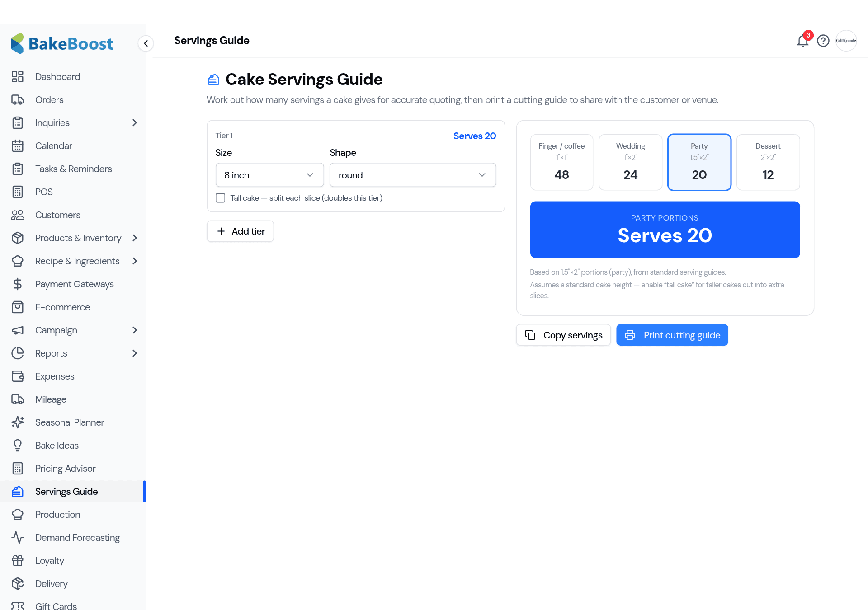Click the Bake Ideas lightbulb icon
The image size is (868, 610).
(x=18, y=446)
